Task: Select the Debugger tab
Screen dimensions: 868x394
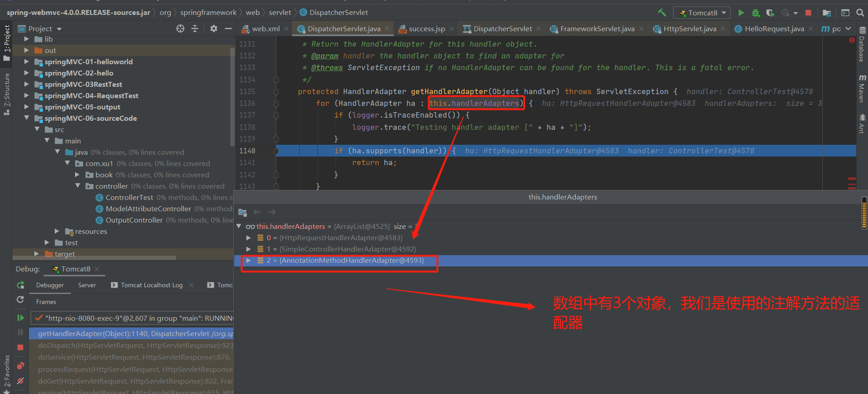Action: [x=50, y=285]
